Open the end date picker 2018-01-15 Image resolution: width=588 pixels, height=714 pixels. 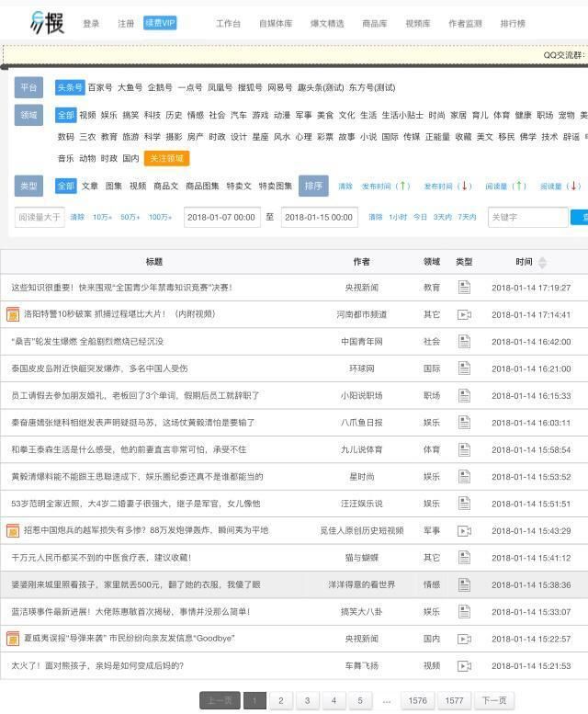coord(319,218)
